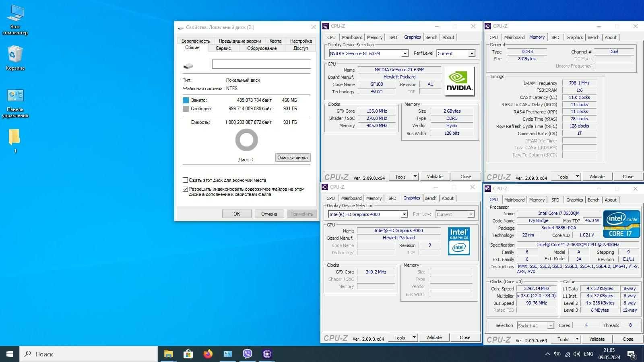Click Validate in NVIDIA graphics window
This screenshot has height=362, width=644.
(435, 177)
